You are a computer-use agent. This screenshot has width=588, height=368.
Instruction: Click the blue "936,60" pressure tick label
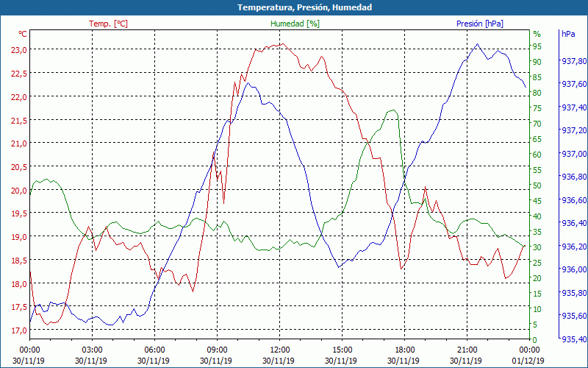tap(574, 200)
